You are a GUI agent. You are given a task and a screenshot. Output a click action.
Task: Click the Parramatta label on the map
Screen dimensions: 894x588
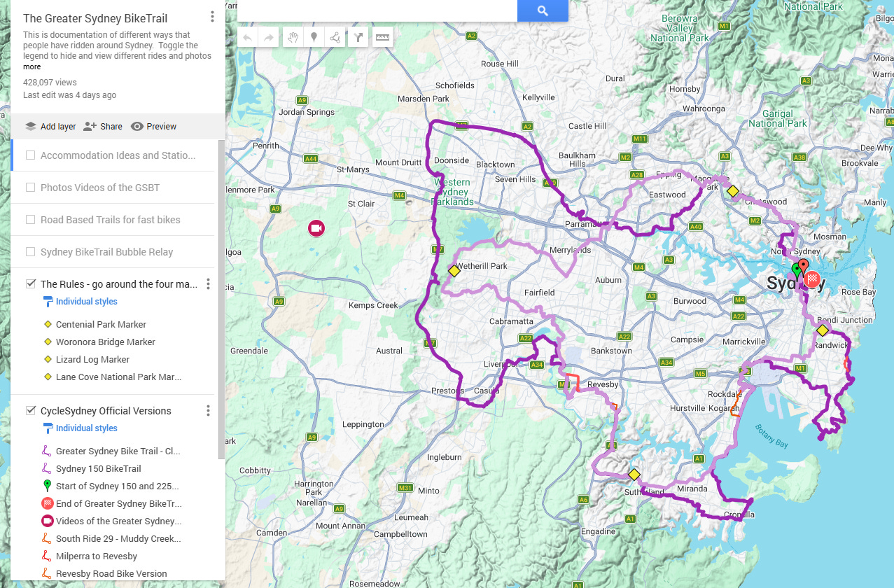tap(585, 225)
